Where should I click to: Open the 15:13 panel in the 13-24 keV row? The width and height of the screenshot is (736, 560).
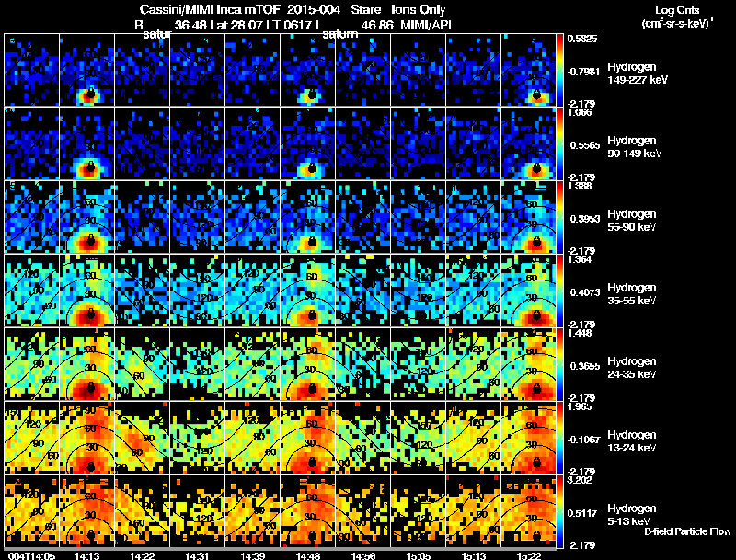tap(474, 438)
